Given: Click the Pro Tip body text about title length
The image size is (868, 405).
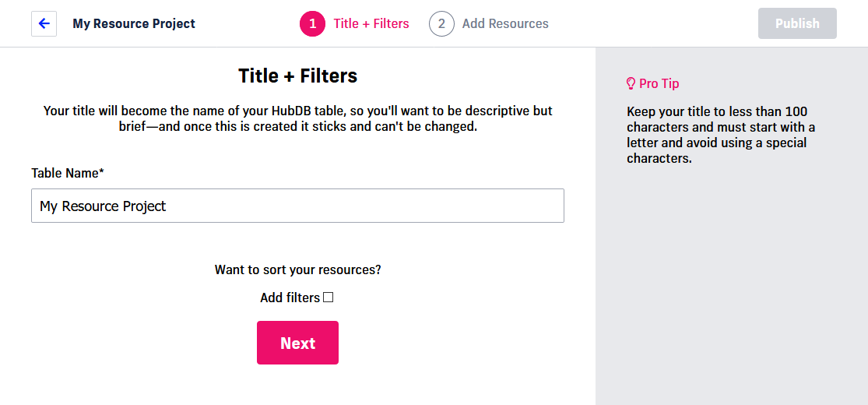Looking at the screenshot, I should (x=721, y=135).
